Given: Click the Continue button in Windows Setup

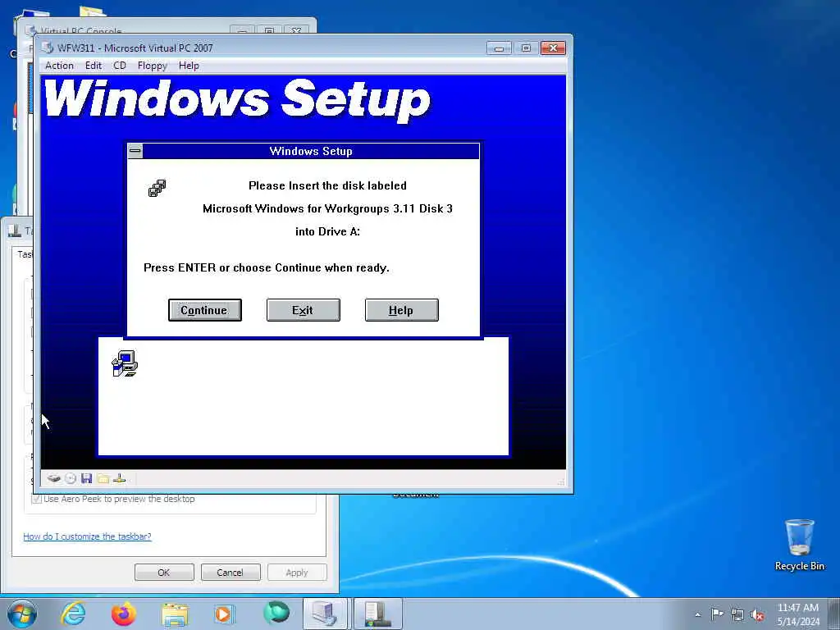Looking at the screenshot, I should (204, 310).
